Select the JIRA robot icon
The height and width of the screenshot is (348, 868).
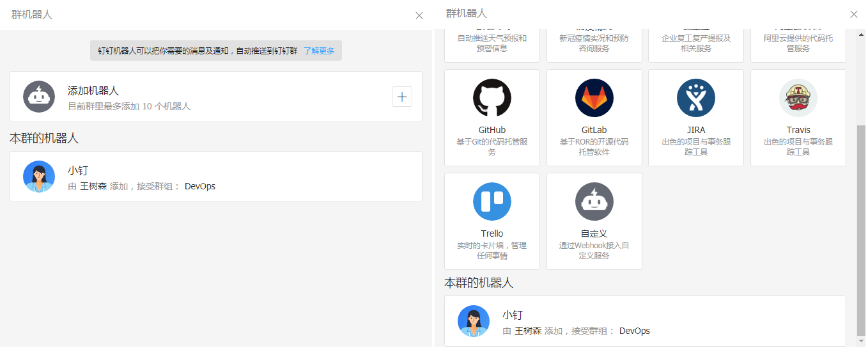(x=696, y=98)
